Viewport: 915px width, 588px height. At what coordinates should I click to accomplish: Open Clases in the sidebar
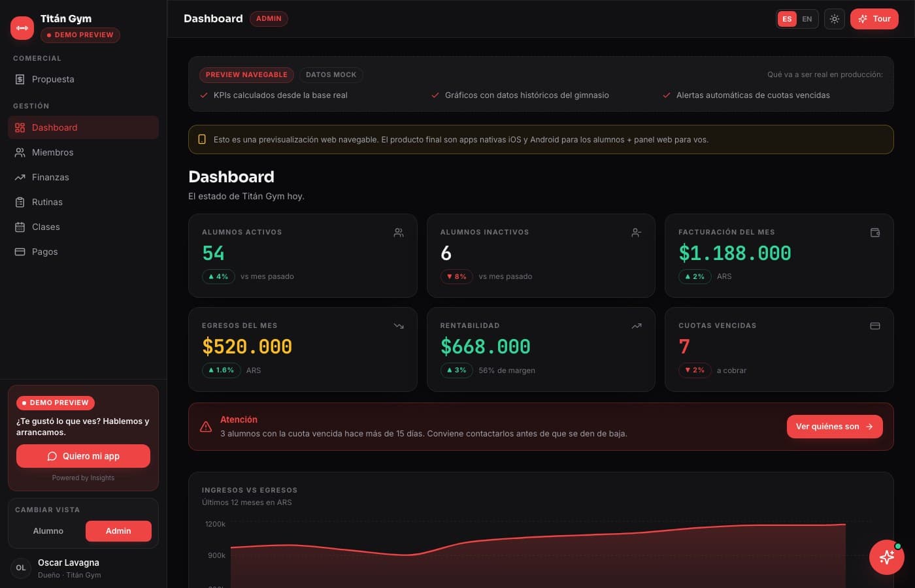pos(84,227)
